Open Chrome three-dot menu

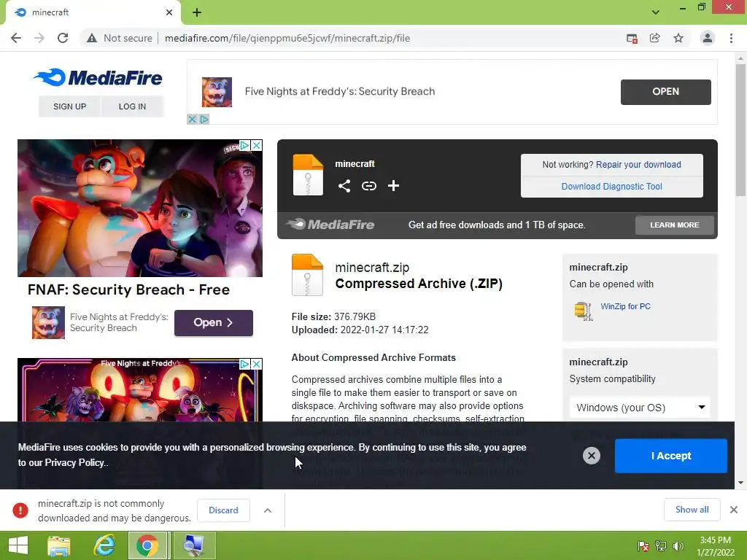coord(731,38)
